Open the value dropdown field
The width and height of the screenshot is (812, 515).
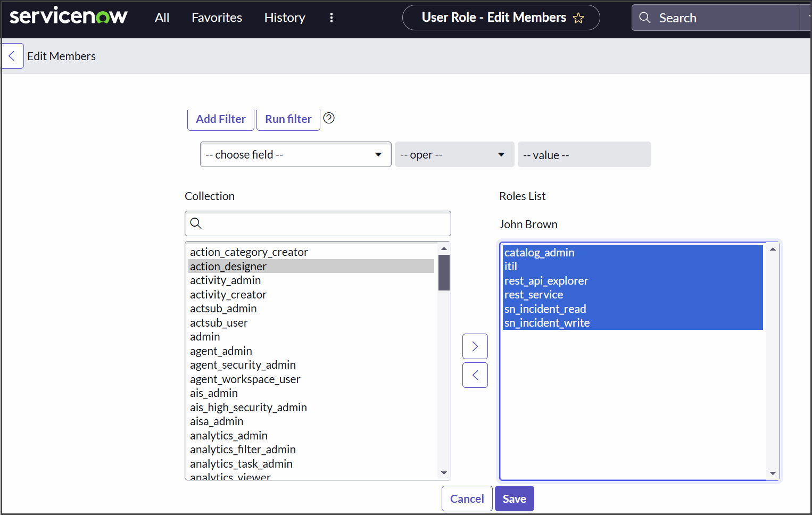coord(584,155)
